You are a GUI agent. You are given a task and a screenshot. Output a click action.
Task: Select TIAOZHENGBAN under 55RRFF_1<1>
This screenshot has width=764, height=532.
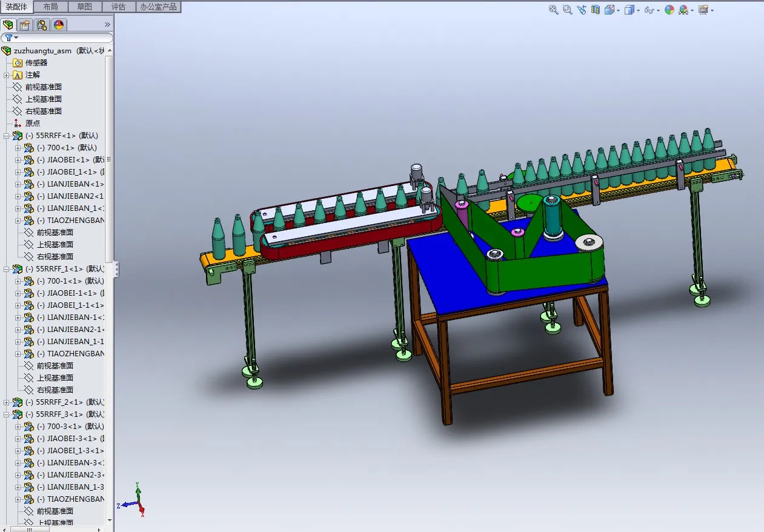70,354
